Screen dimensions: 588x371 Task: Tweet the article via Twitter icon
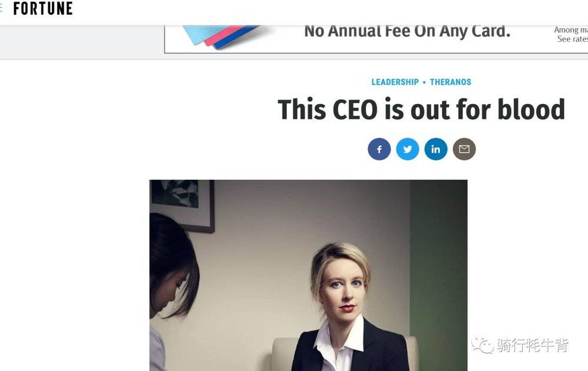click(x=407, y=149)
